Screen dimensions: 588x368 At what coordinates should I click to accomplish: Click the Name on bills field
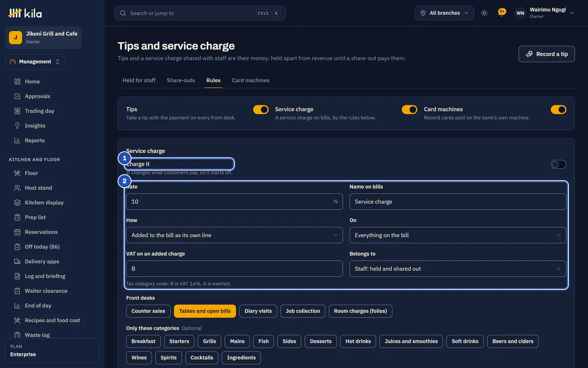tap(458, 202)
